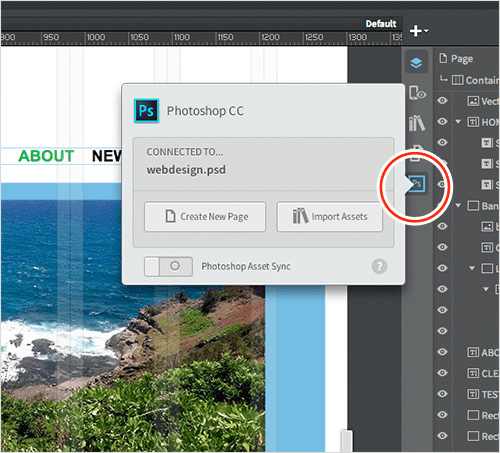Click the webdesign.psd file name
The width and height of the screenshot is (500, 453).
coord(186,170)
